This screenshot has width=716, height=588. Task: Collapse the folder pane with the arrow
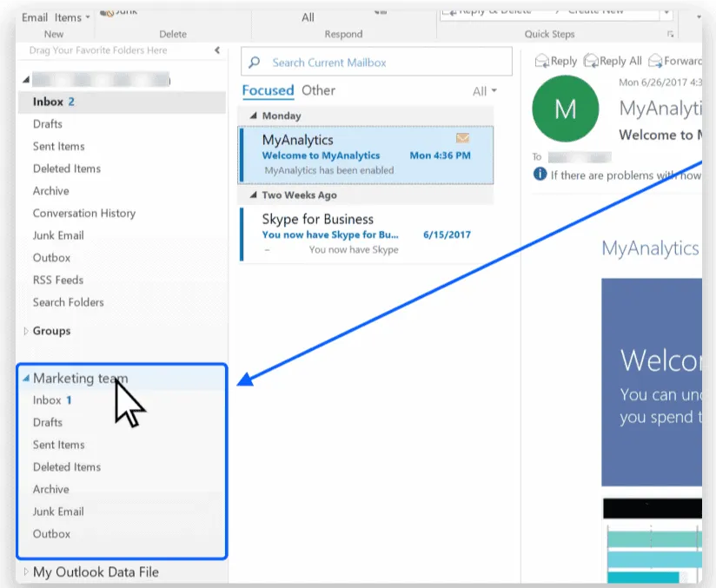(x=217, y=51)
